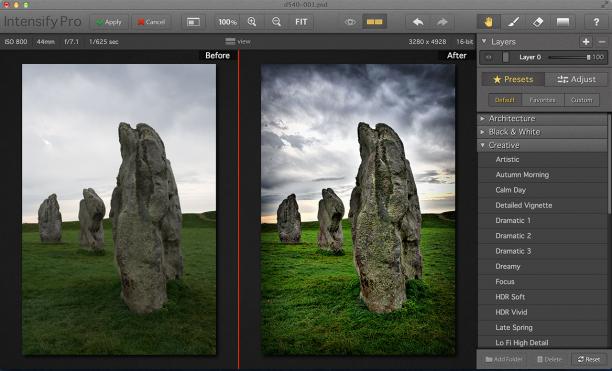Click Layer 0 thumbnail

tap(506, 57)
